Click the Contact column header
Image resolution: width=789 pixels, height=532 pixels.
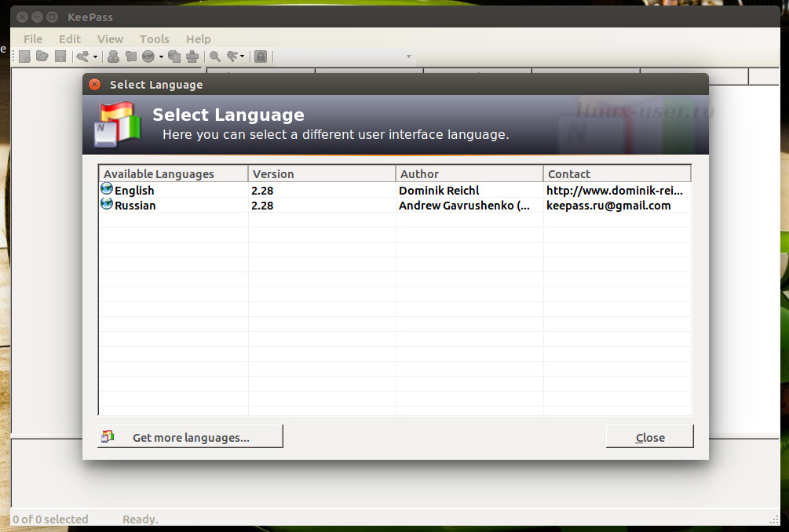pyautogui.click(x=617, y=174)
